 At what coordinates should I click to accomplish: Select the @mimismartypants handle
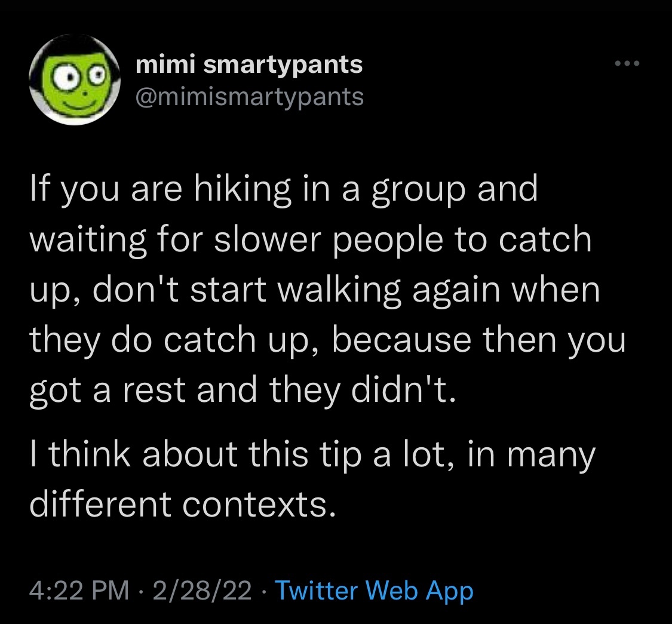click(x=250, y=97)
